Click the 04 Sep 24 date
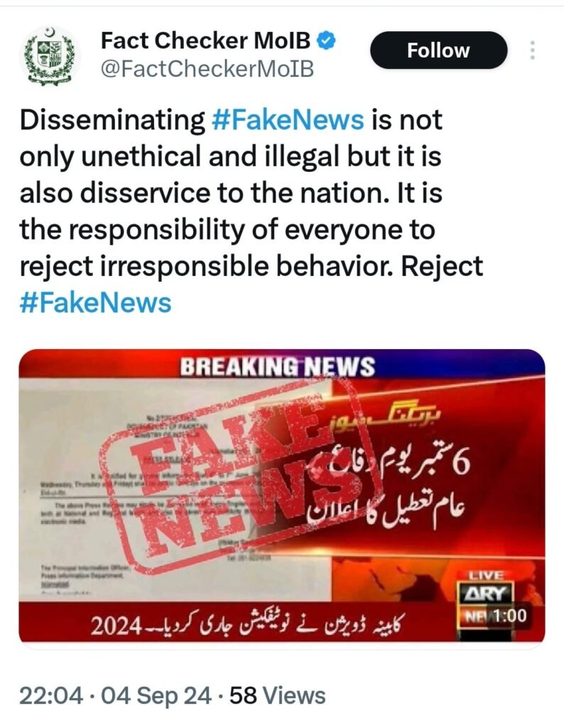The height and width of the screenshot is (728, 564). coord(156,696)
